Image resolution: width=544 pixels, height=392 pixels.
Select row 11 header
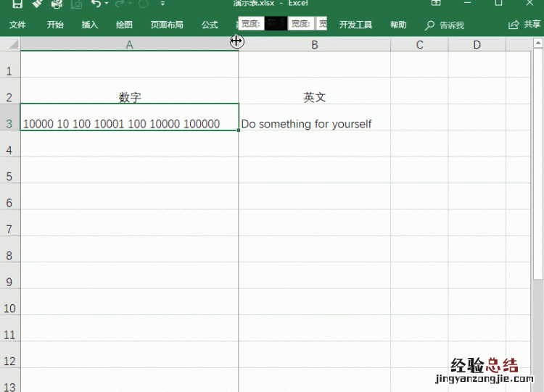click(x=10, y=328)
